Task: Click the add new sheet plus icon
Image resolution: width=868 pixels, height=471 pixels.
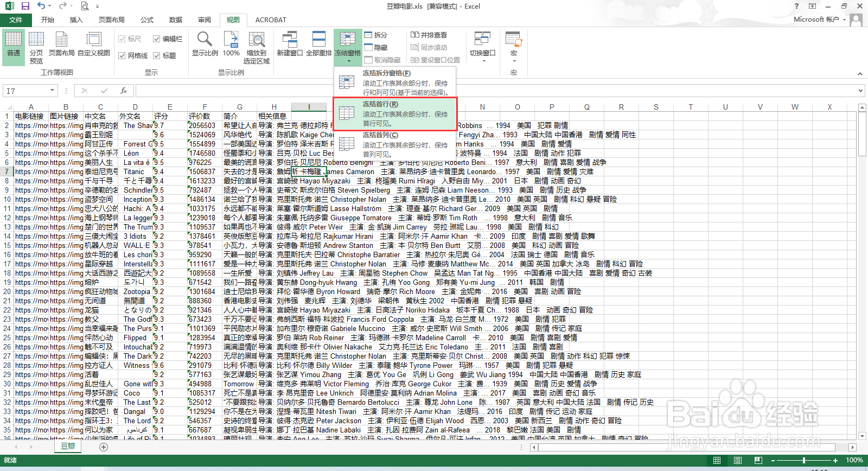Action: point(104,447)
